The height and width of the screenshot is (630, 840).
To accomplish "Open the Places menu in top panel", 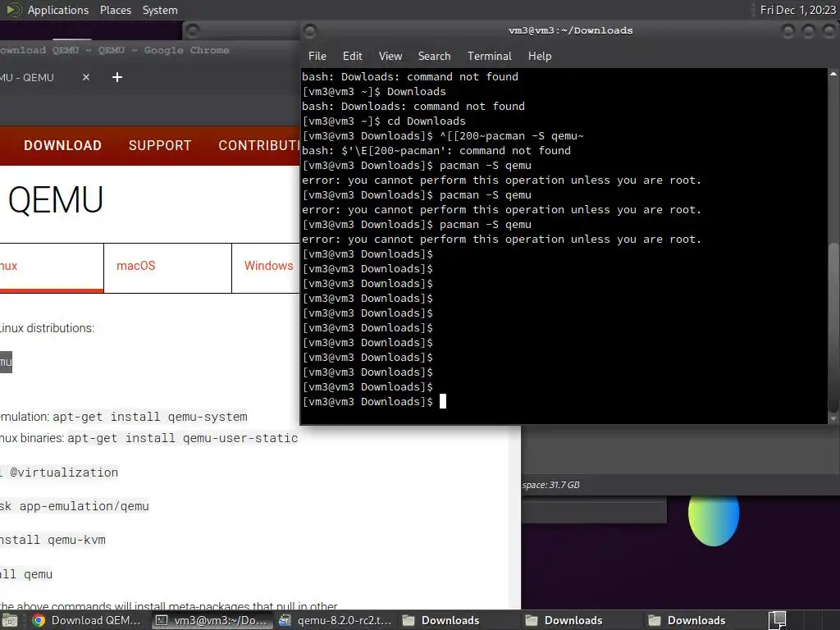I will (x=115, y=10).
